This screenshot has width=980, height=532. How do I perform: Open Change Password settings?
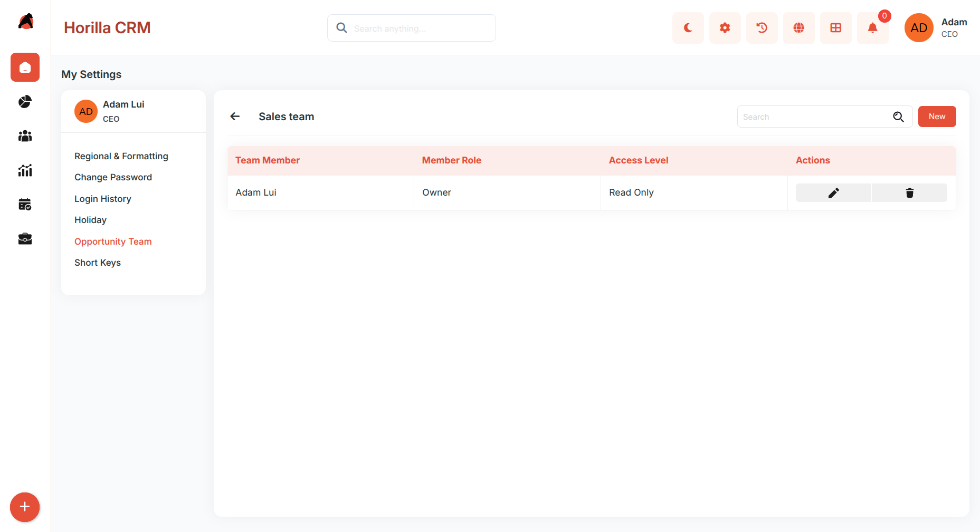[x=113, y=177]
